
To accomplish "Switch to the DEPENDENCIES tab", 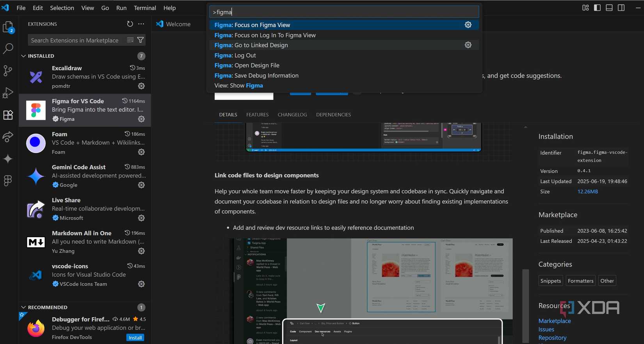I will (x=334, y=115).
